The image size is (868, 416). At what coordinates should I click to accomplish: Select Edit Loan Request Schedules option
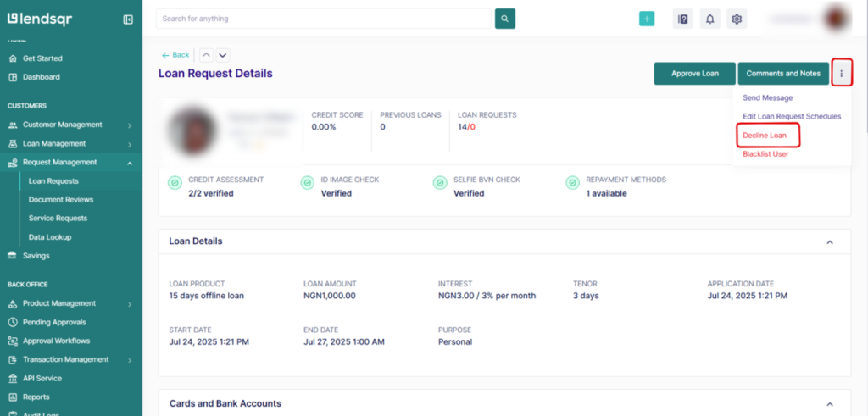pos(792,117)
